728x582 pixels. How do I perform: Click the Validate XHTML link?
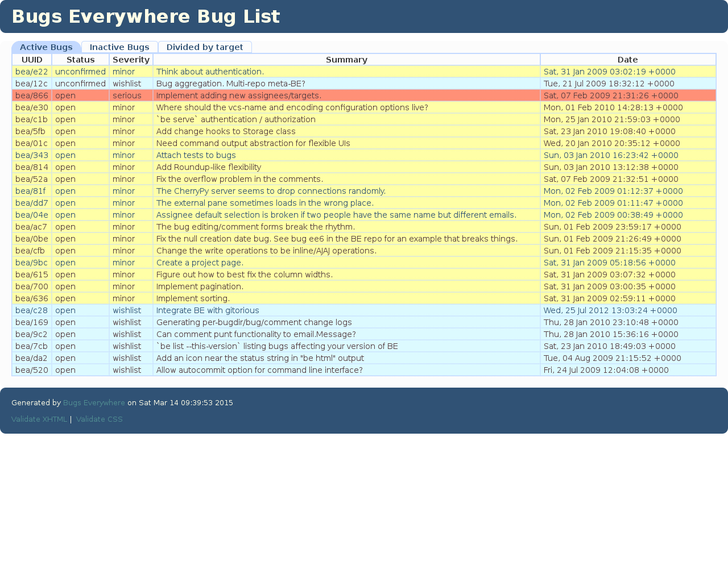click(39, 419)
